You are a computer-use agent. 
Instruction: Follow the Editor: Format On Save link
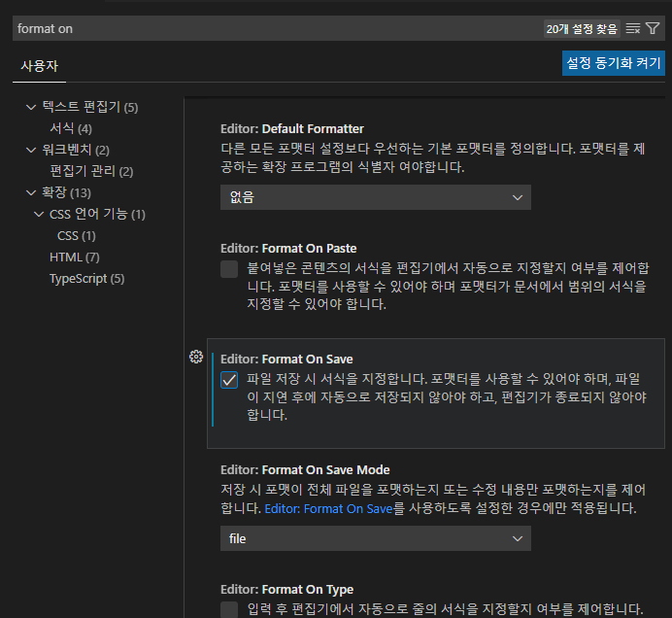328,508
